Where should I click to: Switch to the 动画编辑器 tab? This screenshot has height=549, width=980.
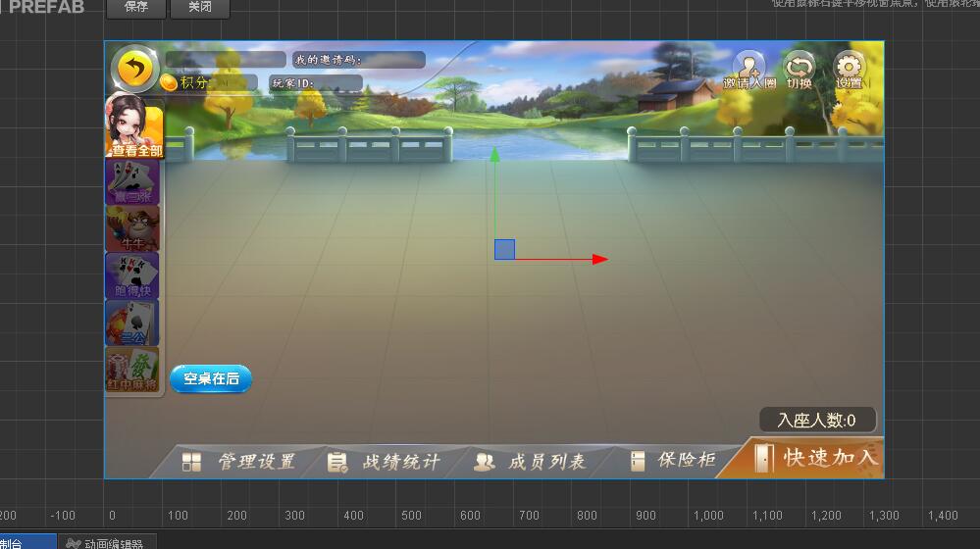click(106, 543)
